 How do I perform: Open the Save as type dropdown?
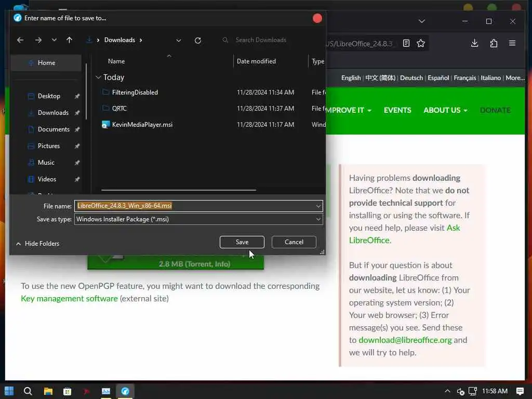(x=198, y=219)
